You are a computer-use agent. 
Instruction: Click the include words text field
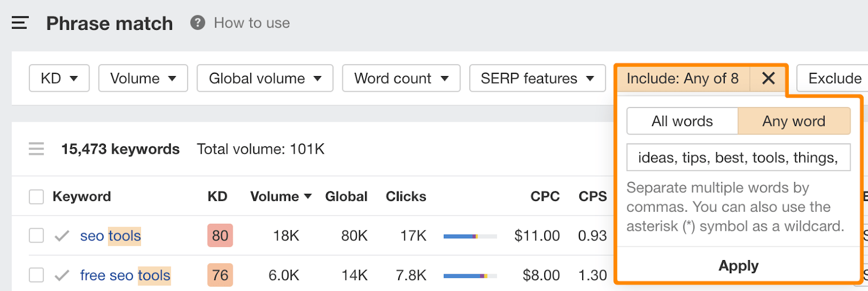[x=738, y=157]
